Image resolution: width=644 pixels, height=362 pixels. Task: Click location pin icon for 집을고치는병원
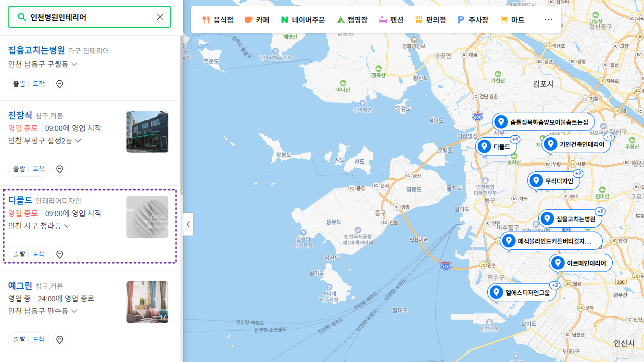60,84
